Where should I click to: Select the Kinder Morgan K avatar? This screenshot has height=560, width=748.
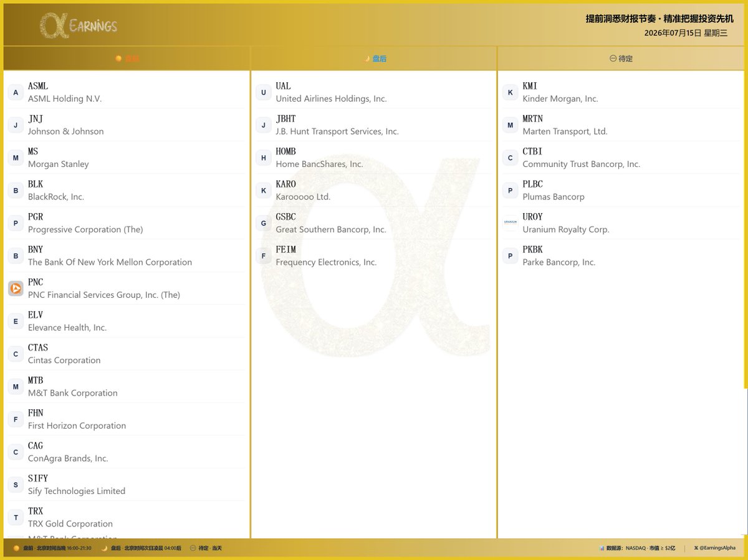tap(511, 92)
